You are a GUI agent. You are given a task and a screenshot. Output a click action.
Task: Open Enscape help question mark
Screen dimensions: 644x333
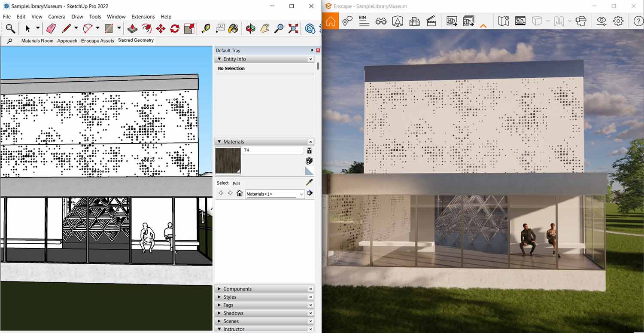(638, 21)
